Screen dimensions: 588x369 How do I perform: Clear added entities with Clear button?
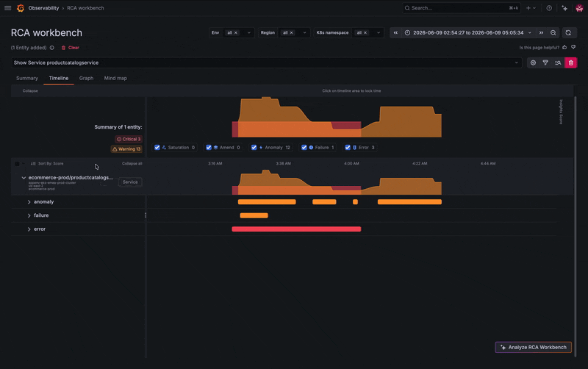pos(71,48)
